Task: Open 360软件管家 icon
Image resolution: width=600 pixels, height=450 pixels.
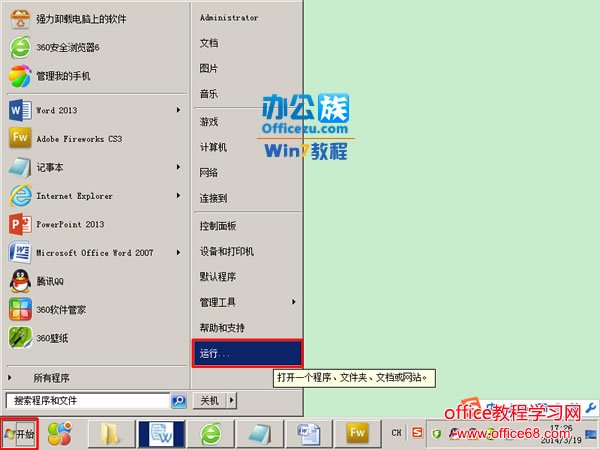Action: tap(20, 309)
